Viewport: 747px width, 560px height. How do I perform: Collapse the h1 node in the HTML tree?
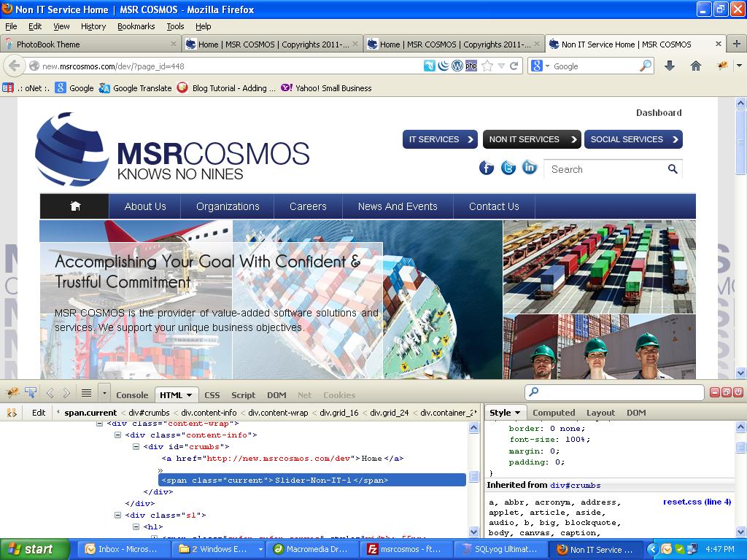(136, 526)
